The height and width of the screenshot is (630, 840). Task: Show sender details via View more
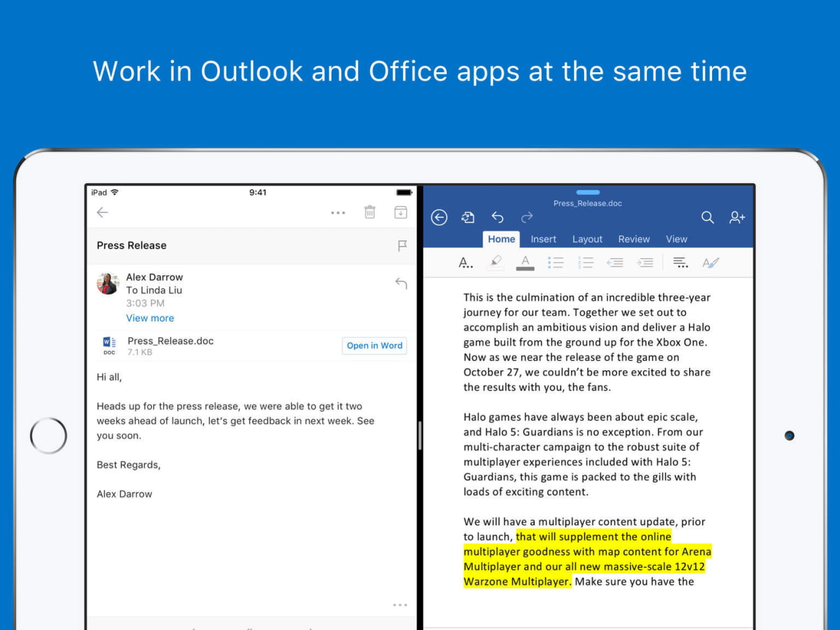point(150,318)
